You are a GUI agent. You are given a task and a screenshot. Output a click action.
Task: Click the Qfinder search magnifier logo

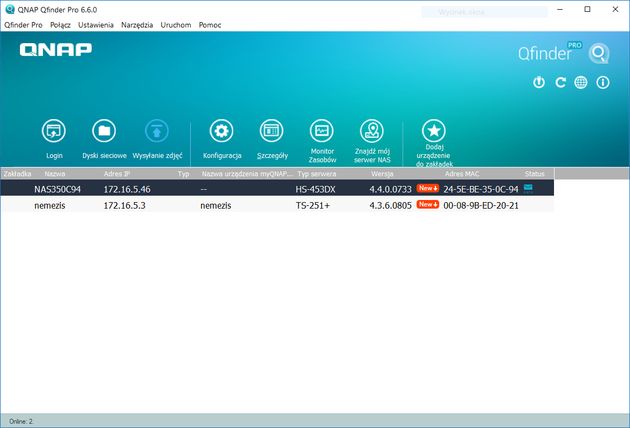[599, 53]
